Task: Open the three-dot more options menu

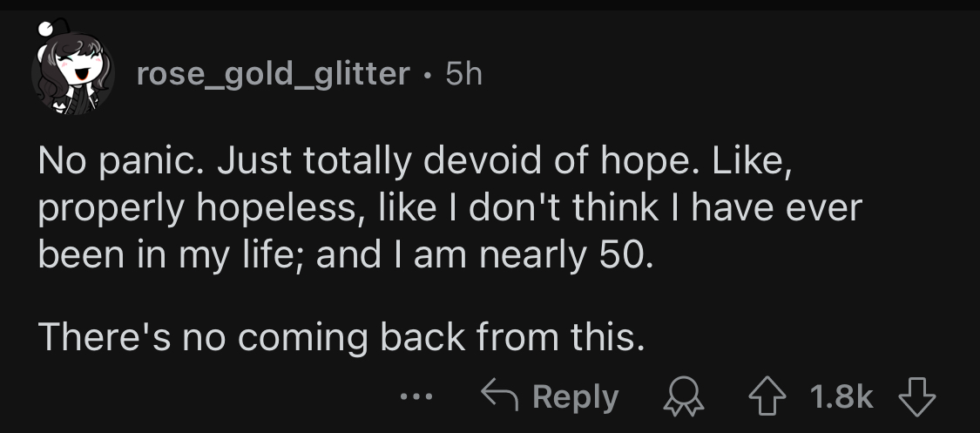Action: click(416, 397)
